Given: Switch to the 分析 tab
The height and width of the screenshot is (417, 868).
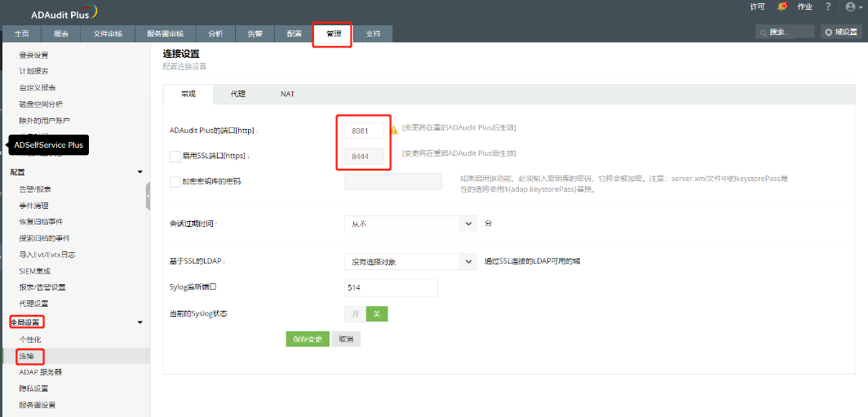Looking at the screenshot, I should (215, 33).
